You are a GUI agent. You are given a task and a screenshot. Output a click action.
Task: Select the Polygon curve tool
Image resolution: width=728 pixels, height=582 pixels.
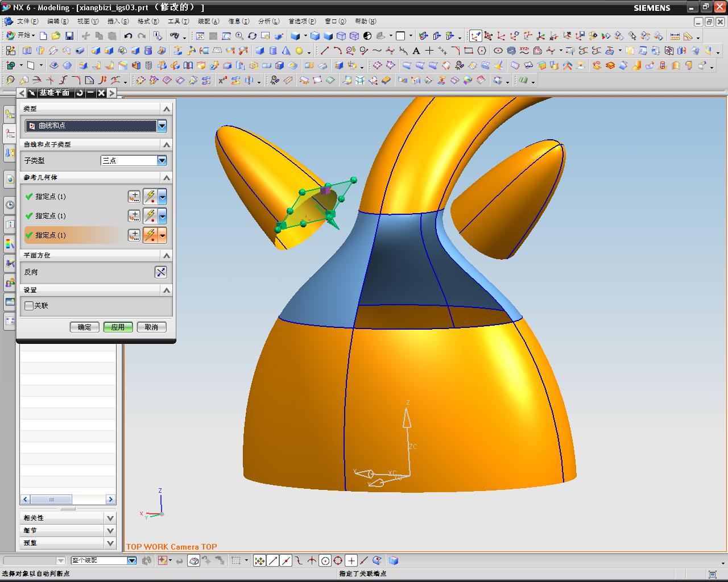pos(482,51)
